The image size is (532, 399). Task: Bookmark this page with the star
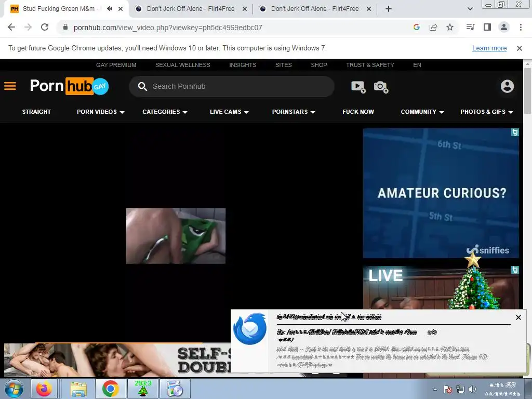coord(450,27)
